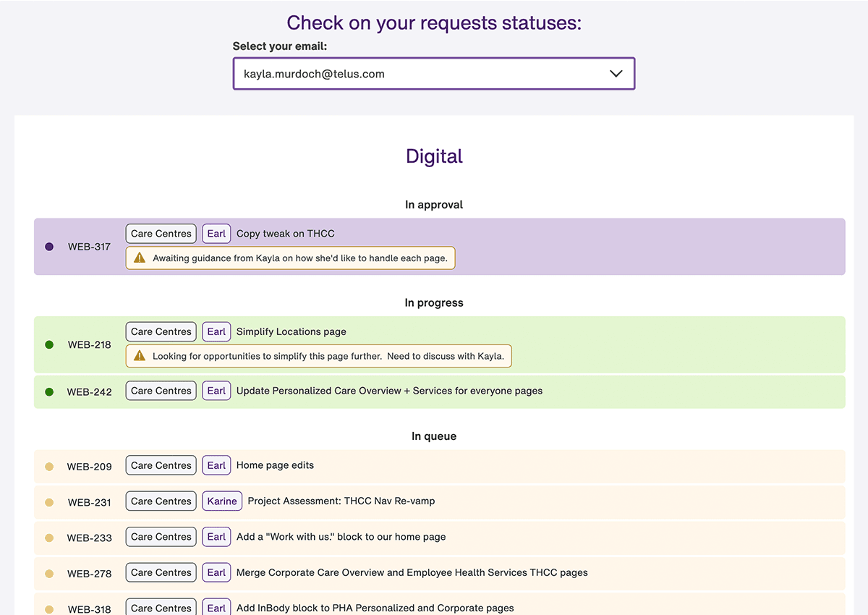Screen dimensions: 868x615
Task: Open the email selection dropdown
Action: tap(434, 74)
